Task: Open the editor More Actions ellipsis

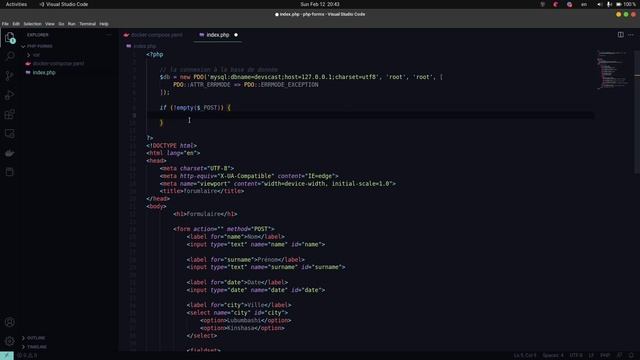Action: [631, 35]
